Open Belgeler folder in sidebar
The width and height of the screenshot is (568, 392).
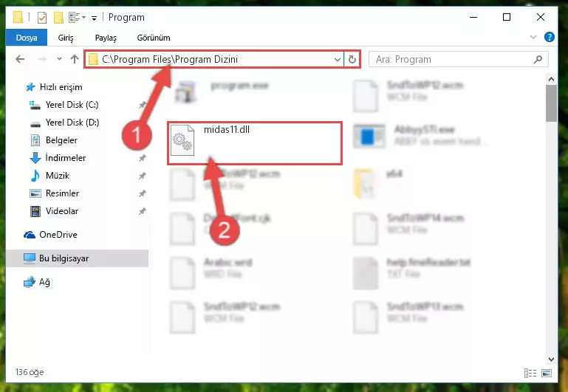pos(61,140)
